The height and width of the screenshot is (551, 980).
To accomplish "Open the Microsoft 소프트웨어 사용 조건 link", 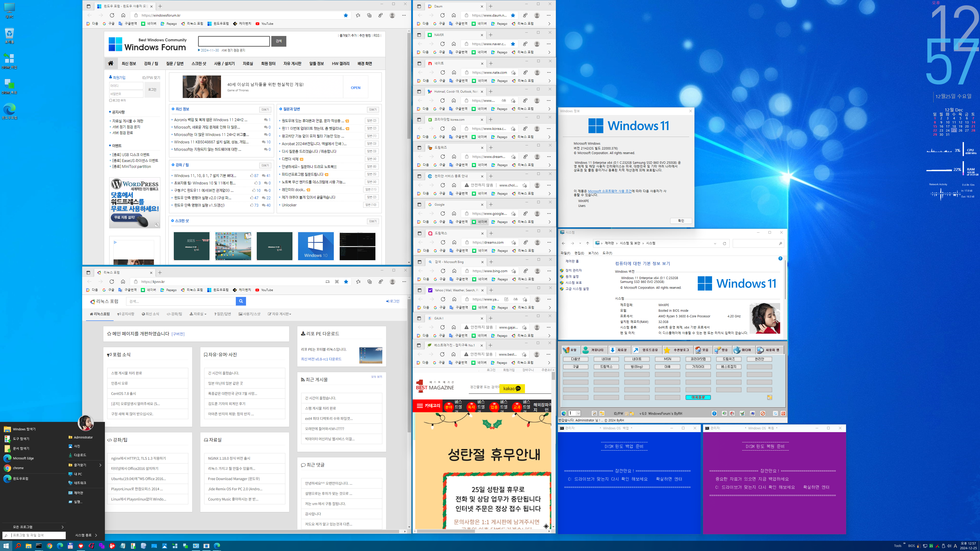I will [609, 191].
